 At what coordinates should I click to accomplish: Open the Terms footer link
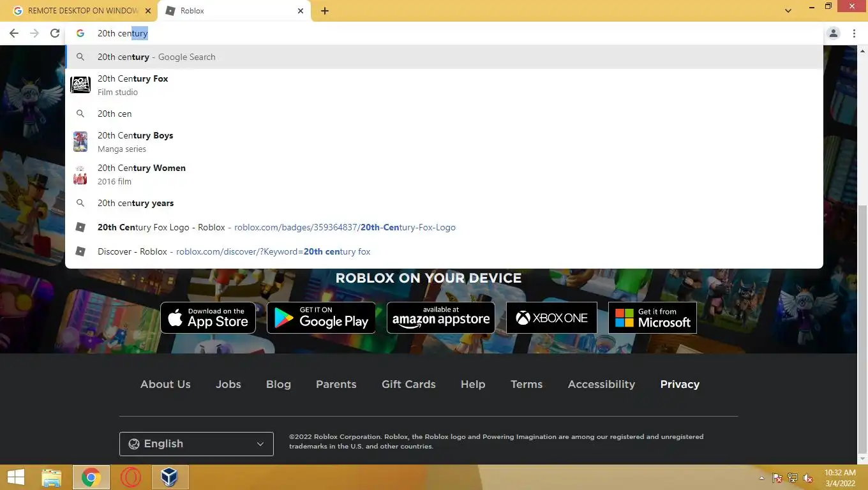527,384
